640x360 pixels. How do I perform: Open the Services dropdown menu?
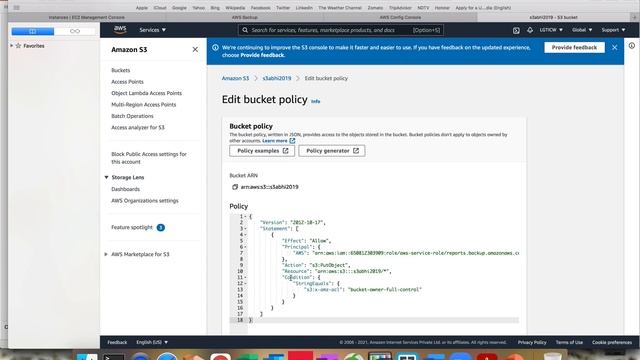click(x=152, y=30)
